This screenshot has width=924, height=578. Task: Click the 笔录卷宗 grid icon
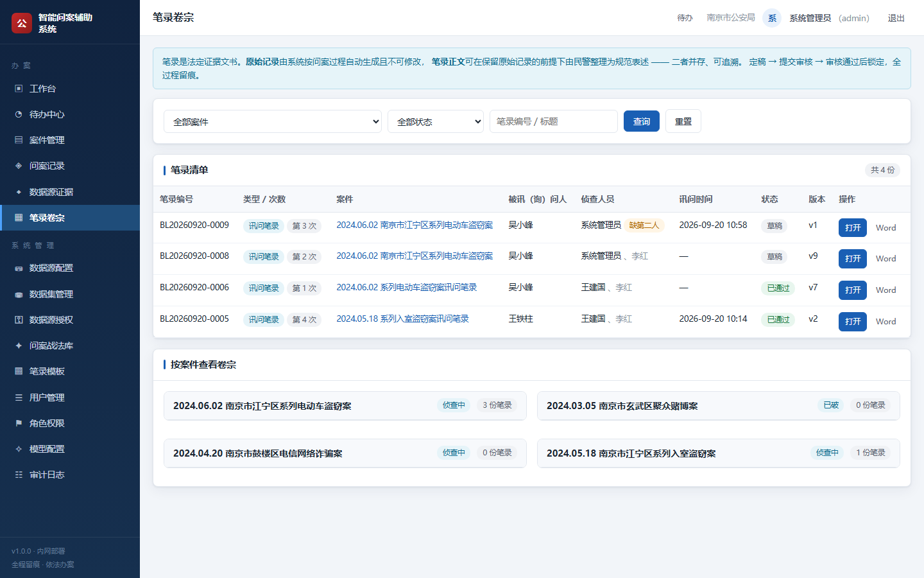tap(19, 218)
